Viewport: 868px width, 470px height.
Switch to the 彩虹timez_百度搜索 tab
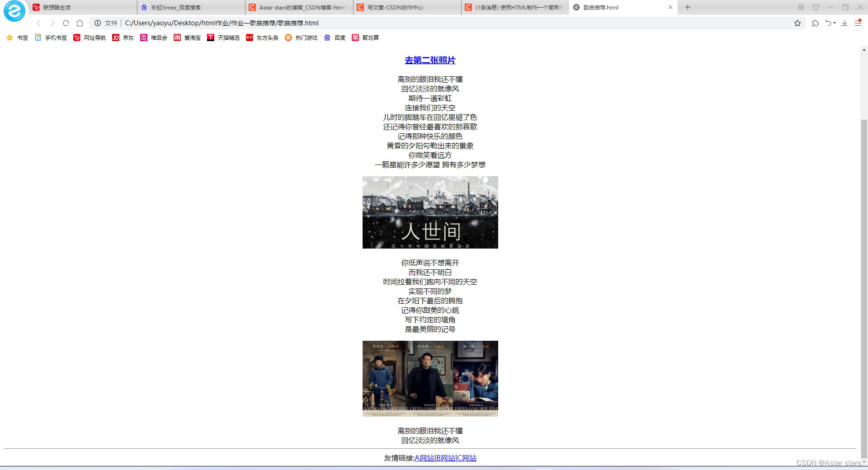[x=191, y=7]
